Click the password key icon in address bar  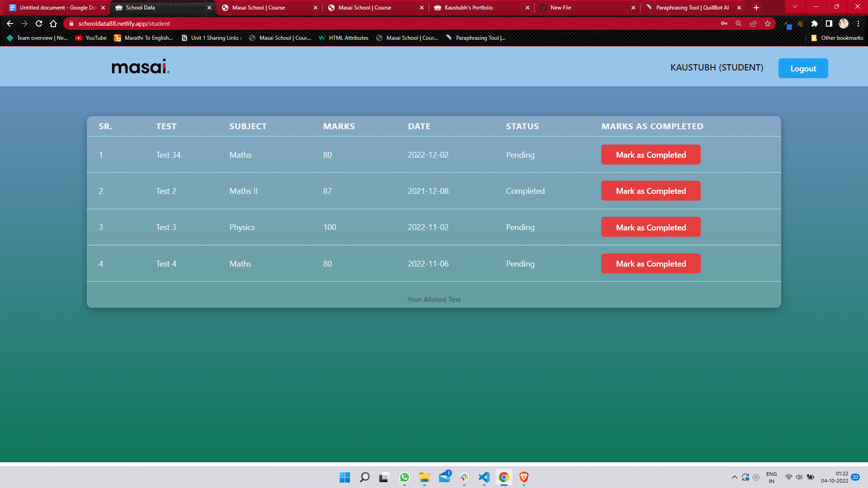[x=724, y=23]
